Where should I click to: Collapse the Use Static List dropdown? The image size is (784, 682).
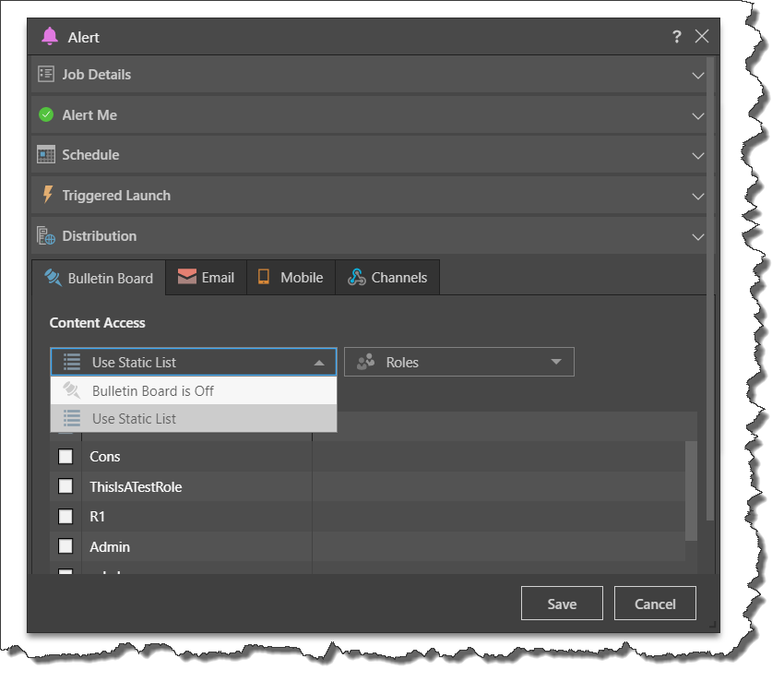tap(318, 363)
